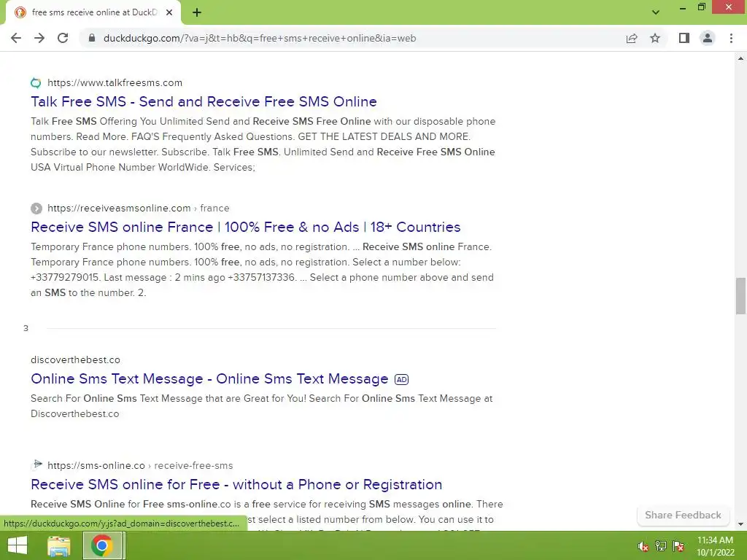The height and width of the screenshot is (560, 747).
Task: Open the Chrome three-dot menu
Action: click(731, 38)
